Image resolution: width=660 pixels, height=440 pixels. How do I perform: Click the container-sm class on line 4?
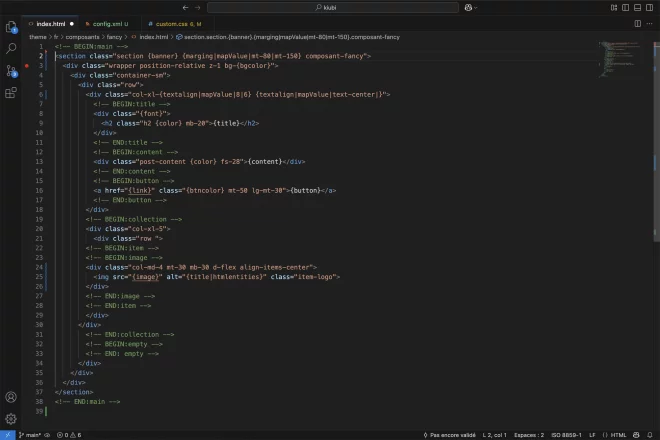138,75
